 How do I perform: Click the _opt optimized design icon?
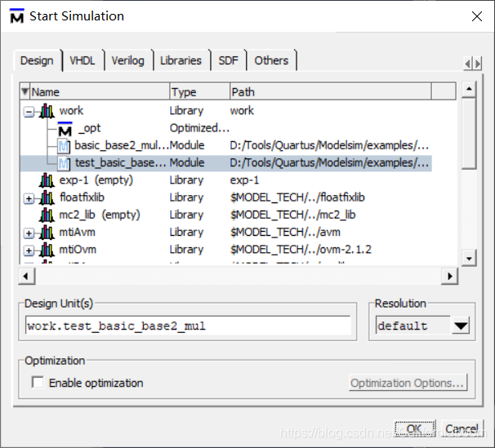point(65,129)
